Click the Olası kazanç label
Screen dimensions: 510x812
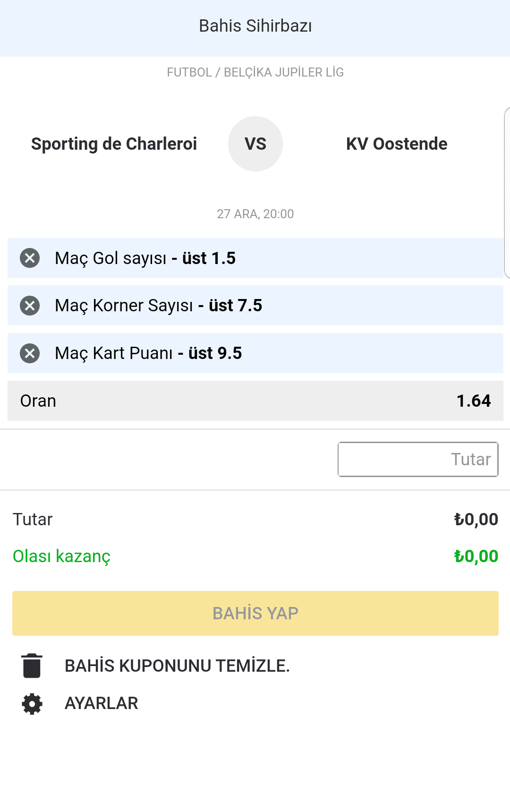coord(61,556)
